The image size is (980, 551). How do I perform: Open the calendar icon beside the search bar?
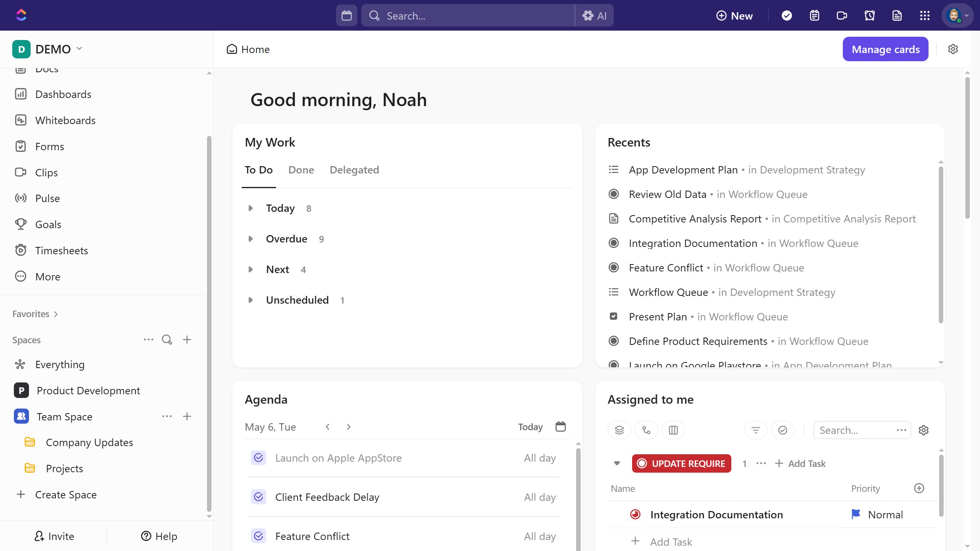(x=347, y=16)
